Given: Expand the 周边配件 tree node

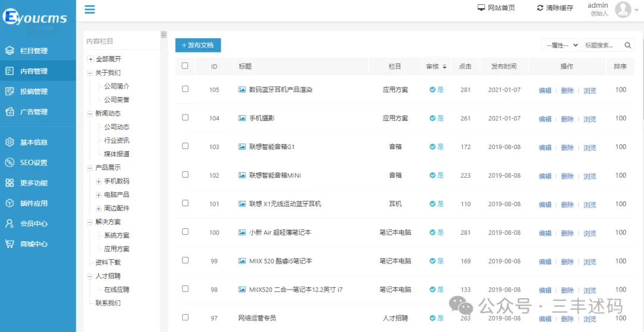Looking at the screenshot, I should click(x=98, y=209).
